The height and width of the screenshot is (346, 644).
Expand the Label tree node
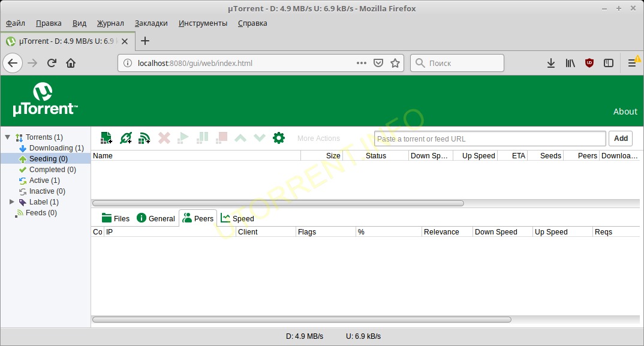(x=12, y=201)
